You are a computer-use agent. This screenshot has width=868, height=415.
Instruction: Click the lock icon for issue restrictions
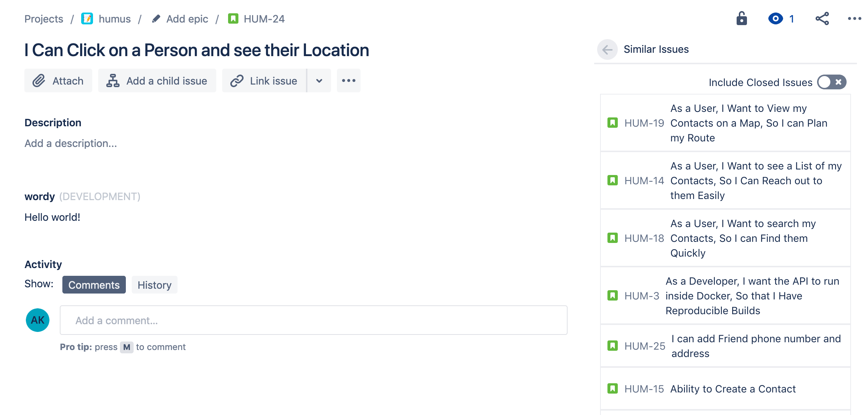(x=741, y=18)
